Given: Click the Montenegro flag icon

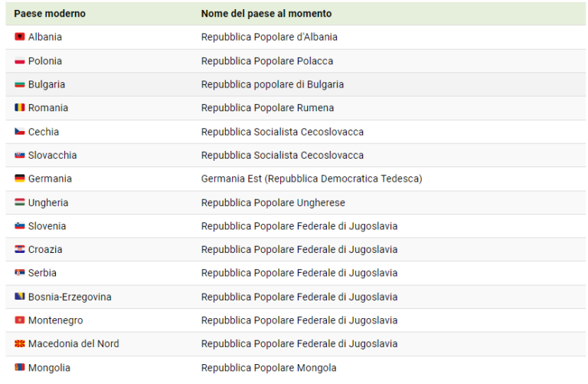Looking at the screenshot, I should [x=19, y=320].
